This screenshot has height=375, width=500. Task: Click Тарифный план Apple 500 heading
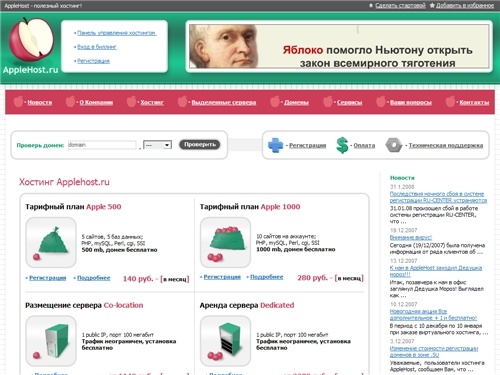tap(73, 207)
